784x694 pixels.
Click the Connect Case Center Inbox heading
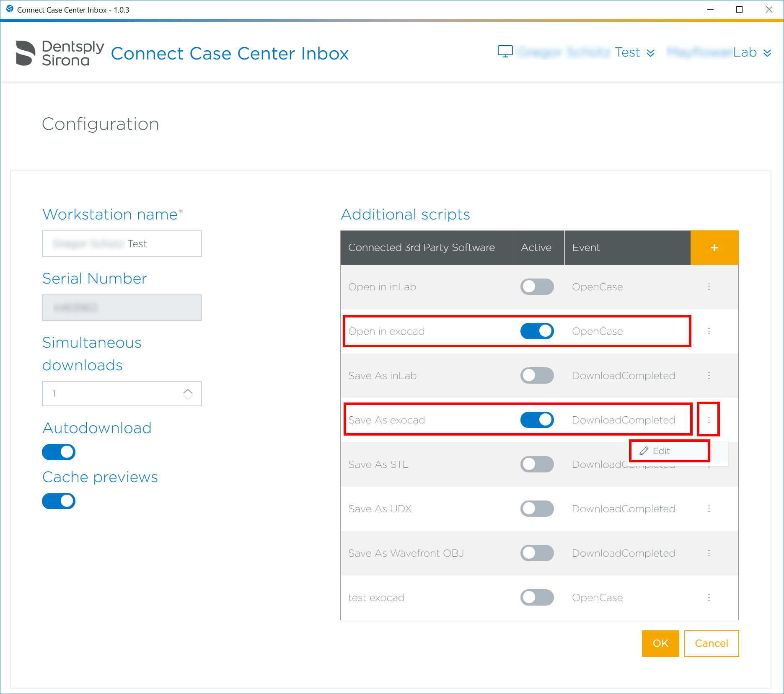pos(230,54)
